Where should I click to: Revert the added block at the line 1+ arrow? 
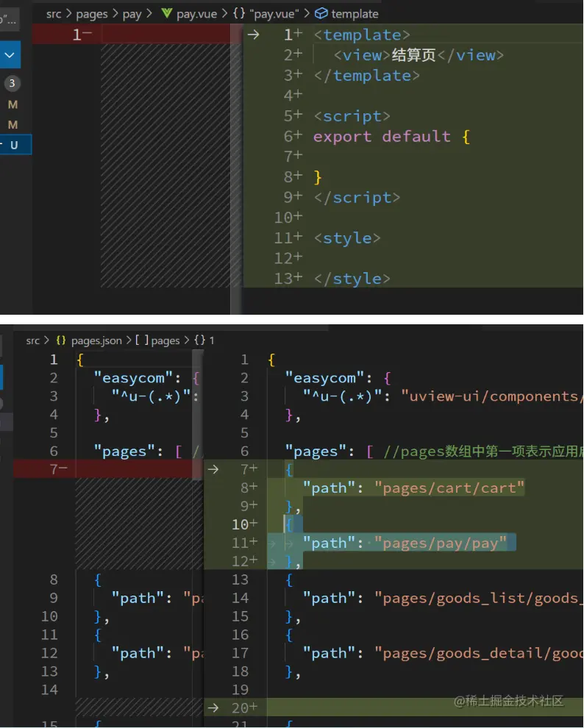(254, 35)
